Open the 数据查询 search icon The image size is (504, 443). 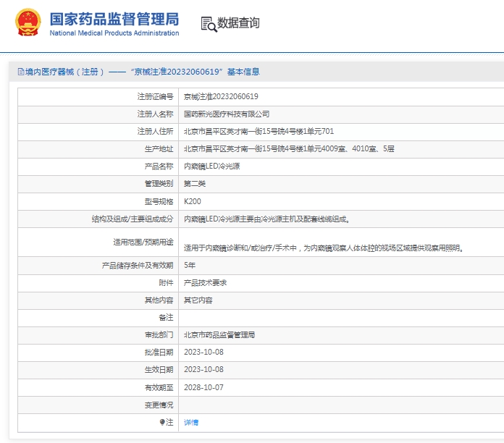coord(209,24)
